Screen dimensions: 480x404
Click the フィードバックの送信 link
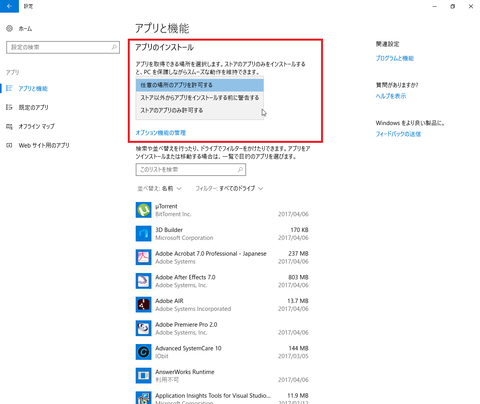coord(398,134)
